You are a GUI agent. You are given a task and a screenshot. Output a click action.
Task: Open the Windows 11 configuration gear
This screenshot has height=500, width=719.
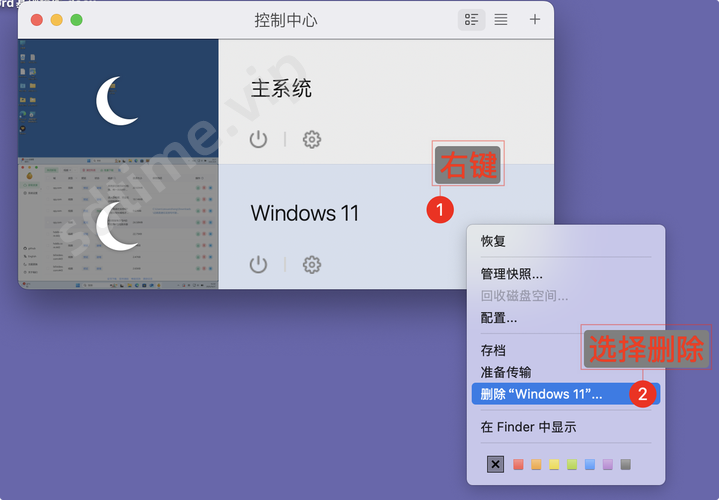312,264
